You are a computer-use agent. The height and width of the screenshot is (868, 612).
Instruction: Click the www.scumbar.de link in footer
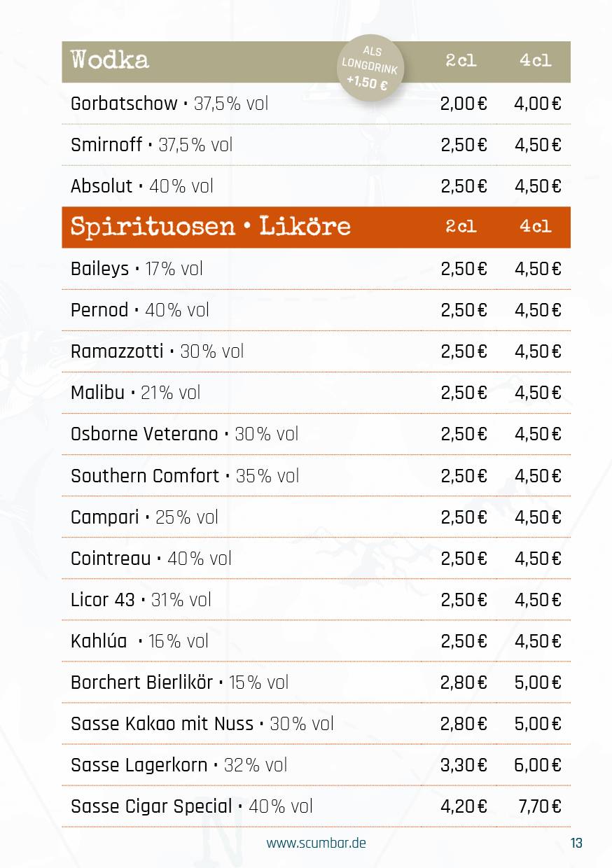[x=316, y=843]
